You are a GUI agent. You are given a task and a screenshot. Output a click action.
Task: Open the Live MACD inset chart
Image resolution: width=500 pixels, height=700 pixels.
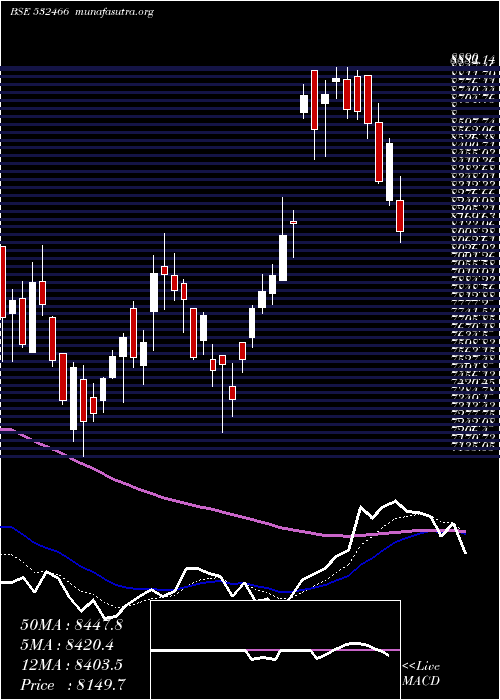pyautogui.click(x=275, y=650)
